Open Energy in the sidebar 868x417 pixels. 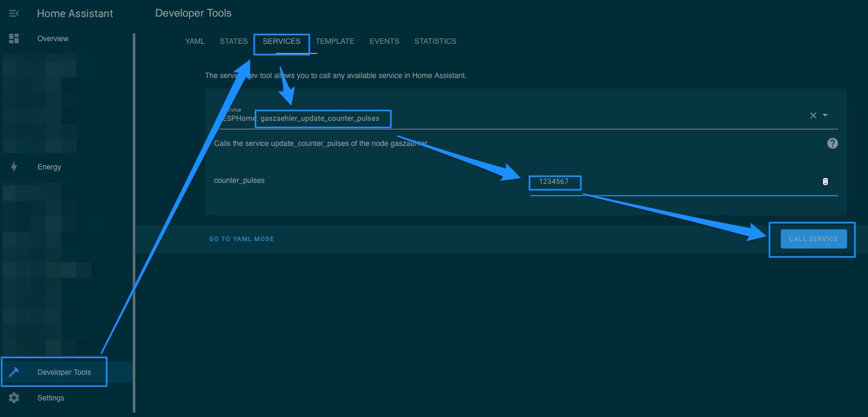49,167
